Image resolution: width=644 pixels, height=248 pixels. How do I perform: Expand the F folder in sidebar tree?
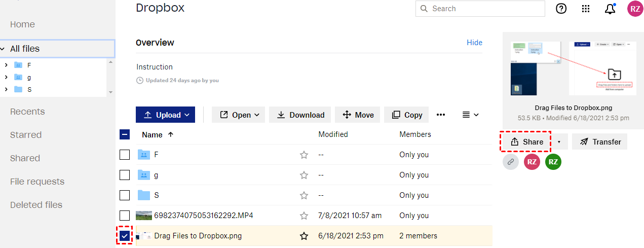[x=6, y=65]
